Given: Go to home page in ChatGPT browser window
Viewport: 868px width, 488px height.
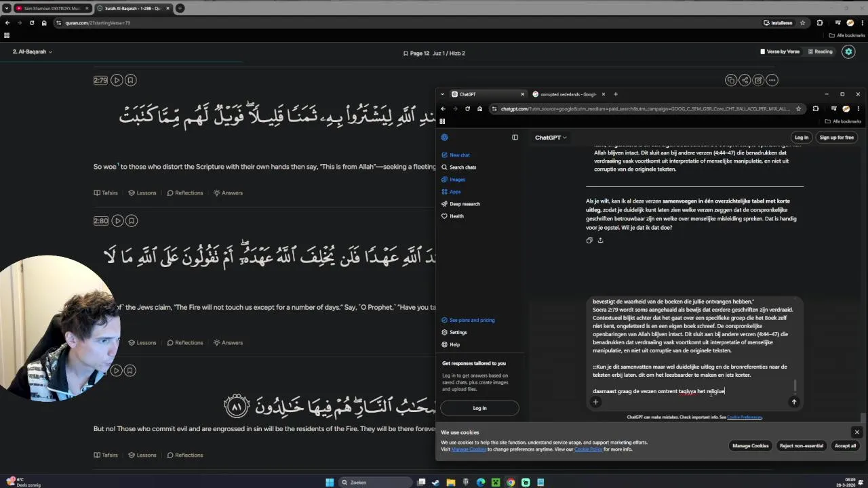Looking at the screenshot, I should point(479,108).
